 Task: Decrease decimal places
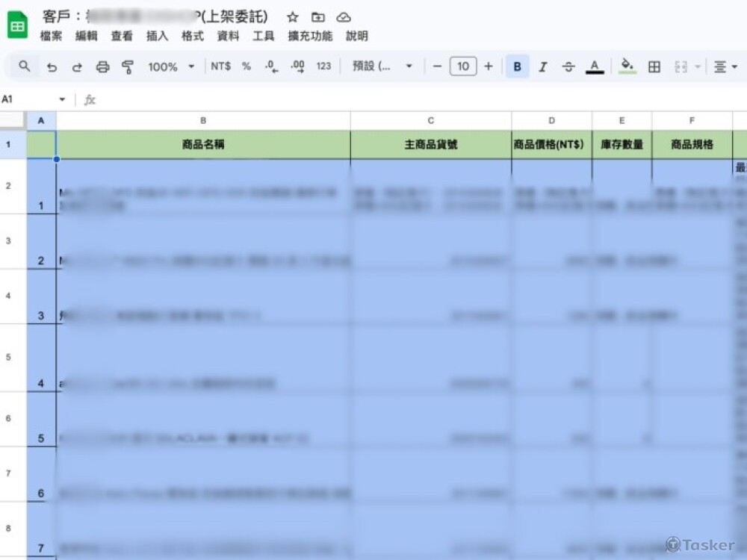point(270,66)
